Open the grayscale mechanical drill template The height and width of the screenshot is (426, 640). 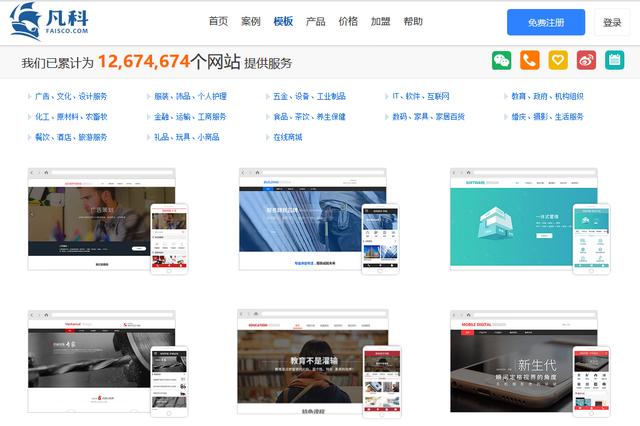point(108,363)
